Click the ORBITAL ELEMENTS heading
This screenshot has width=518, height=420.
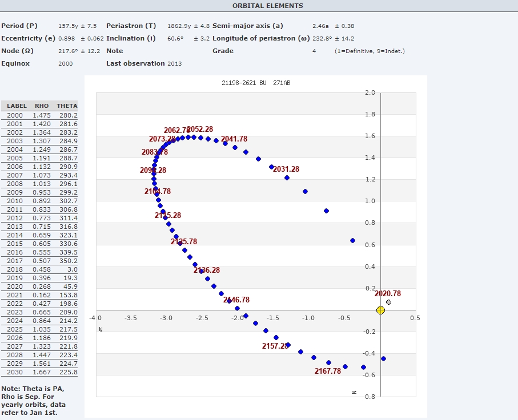[x=267, y=6]
